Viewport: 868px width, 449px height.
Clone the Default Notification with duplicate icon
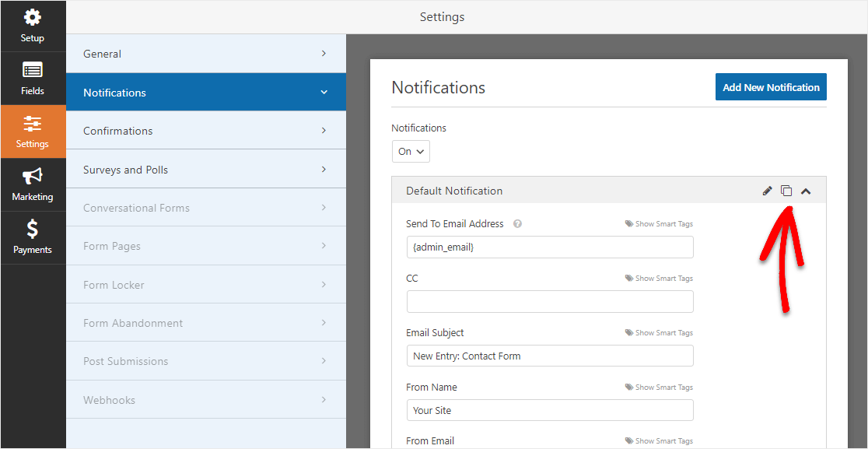click(x=786, y=191)
